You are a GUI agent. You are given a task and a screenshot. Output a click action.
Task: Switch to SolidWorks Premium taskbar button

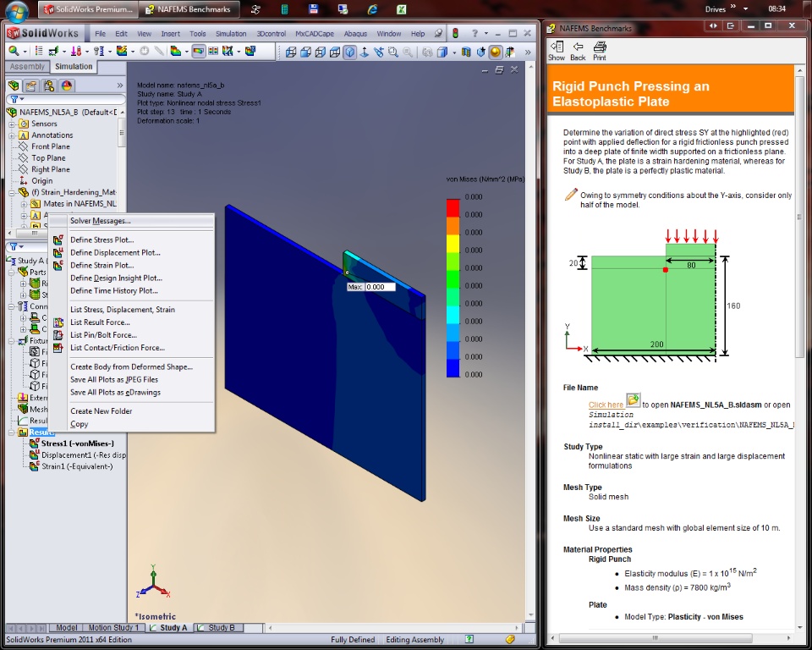88,9
